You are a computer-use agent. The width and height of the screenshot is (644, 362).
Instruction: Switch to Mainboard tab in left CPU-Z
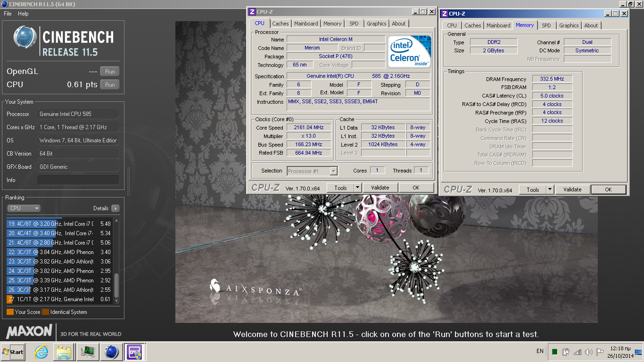click(306, 24)
